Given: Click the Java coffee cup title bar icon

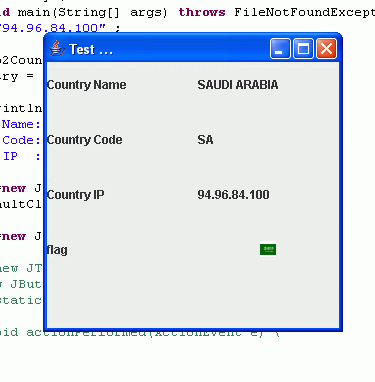Looking at the screenshot, I should click(57, 49).
